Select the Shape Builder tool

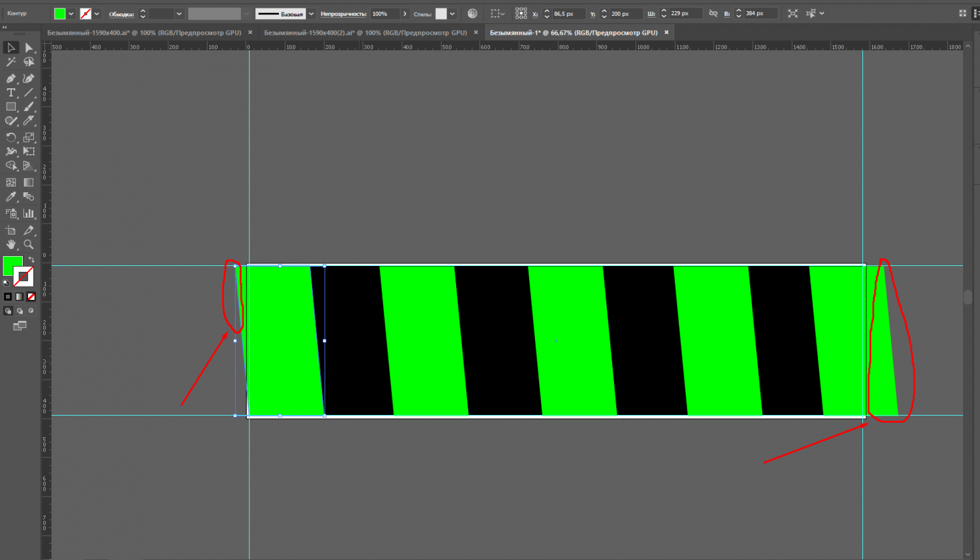click(11, 166)
